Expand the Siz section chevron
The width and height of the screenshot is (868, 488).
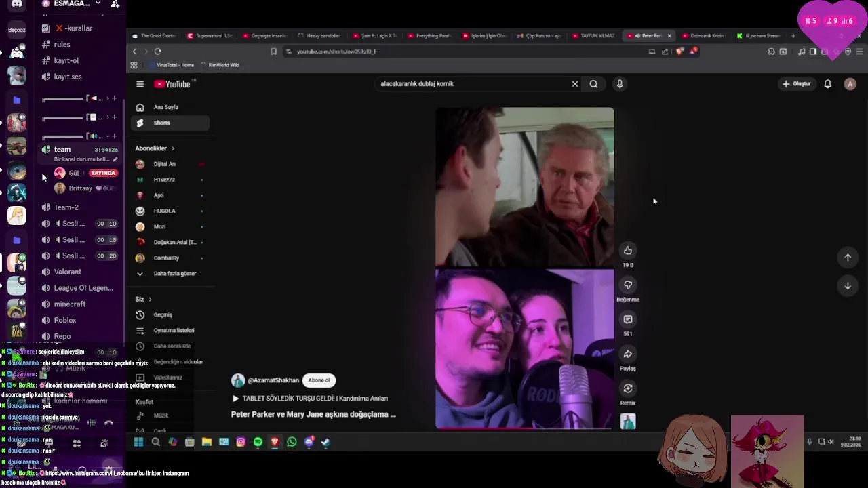click(x=150, y=299)
